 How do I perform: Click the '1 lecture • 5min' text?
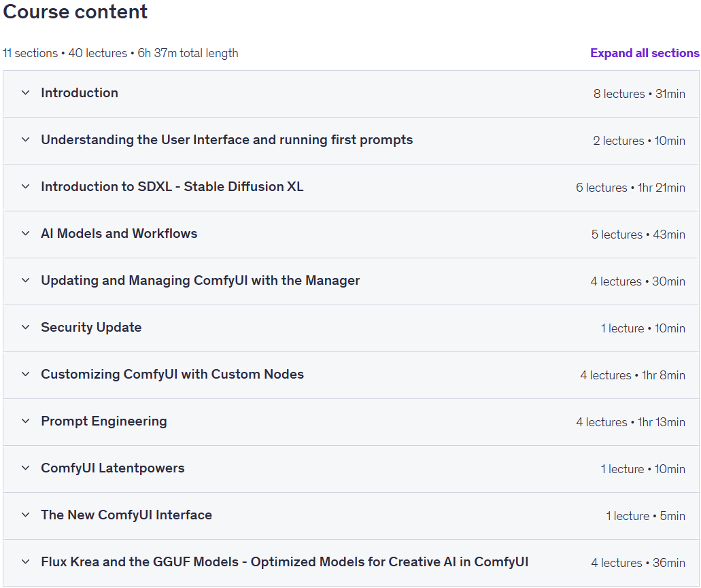coord(645,516)
